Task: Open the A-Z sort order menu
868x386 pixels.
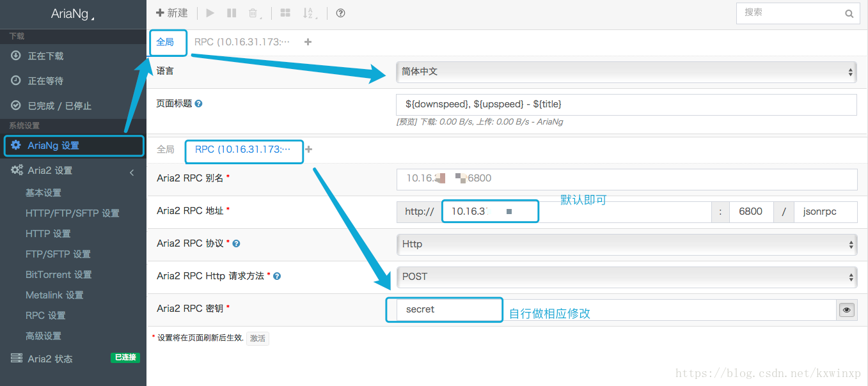Action: (310, 13)
